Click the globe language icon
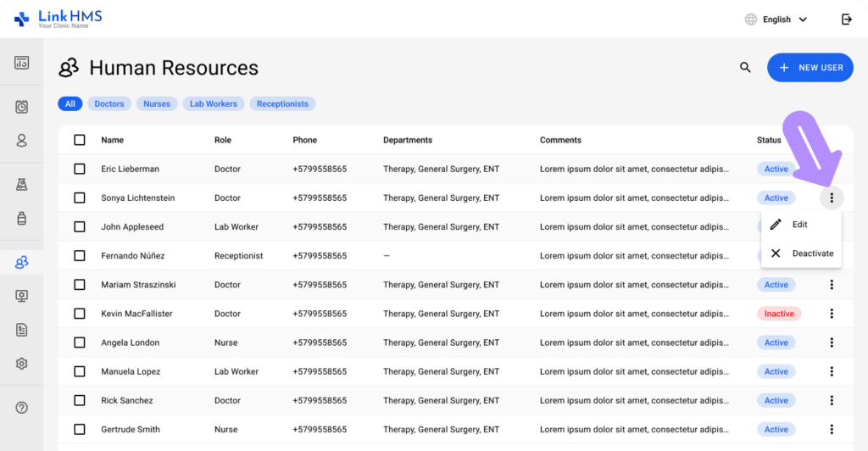868x451 pixels. (751, 19)
